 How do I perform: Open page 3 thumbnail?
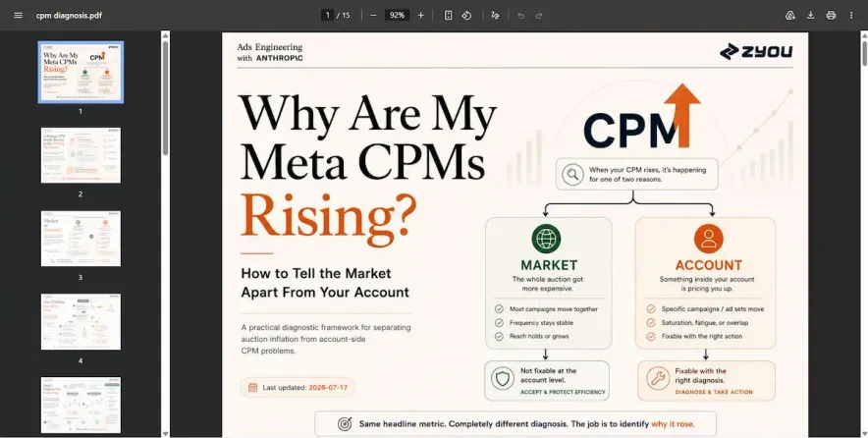coord(81,239)
